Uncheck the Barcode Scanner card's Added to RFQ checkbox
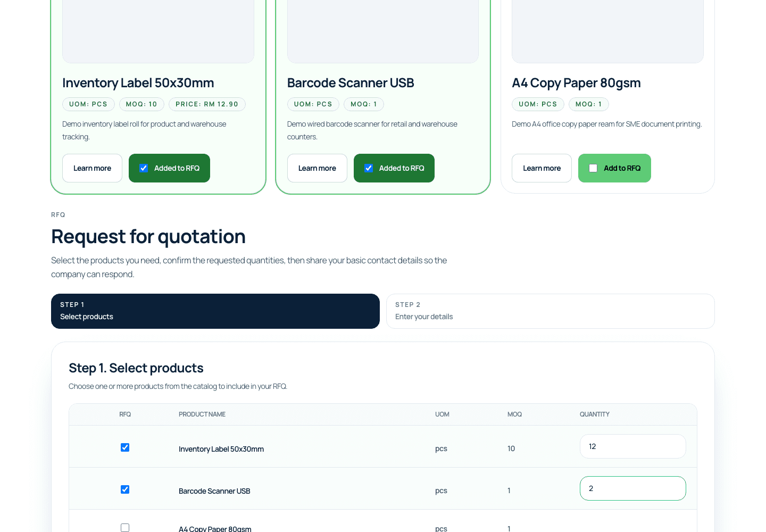Image resolution: width=766 pixels, height=532 pixels. [x=369, y=168]
